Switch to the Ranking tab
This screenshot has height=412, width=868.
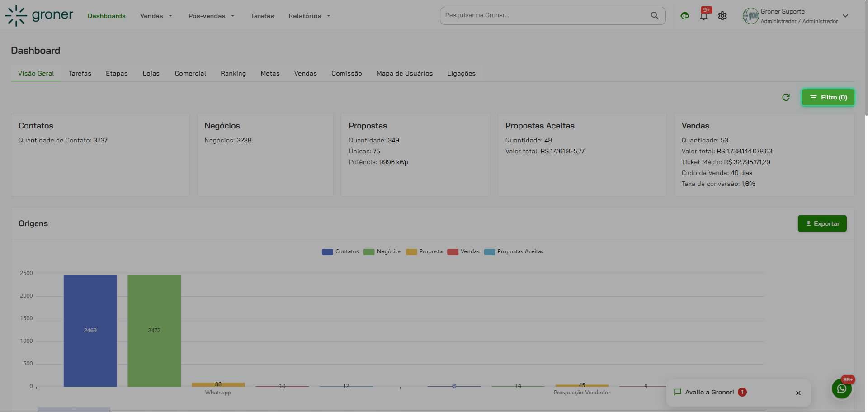click(233, 73)
